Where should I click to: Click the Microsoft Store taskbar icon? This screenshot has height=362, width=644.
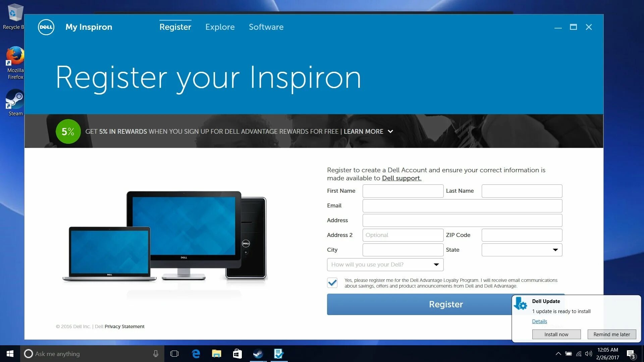237,354
